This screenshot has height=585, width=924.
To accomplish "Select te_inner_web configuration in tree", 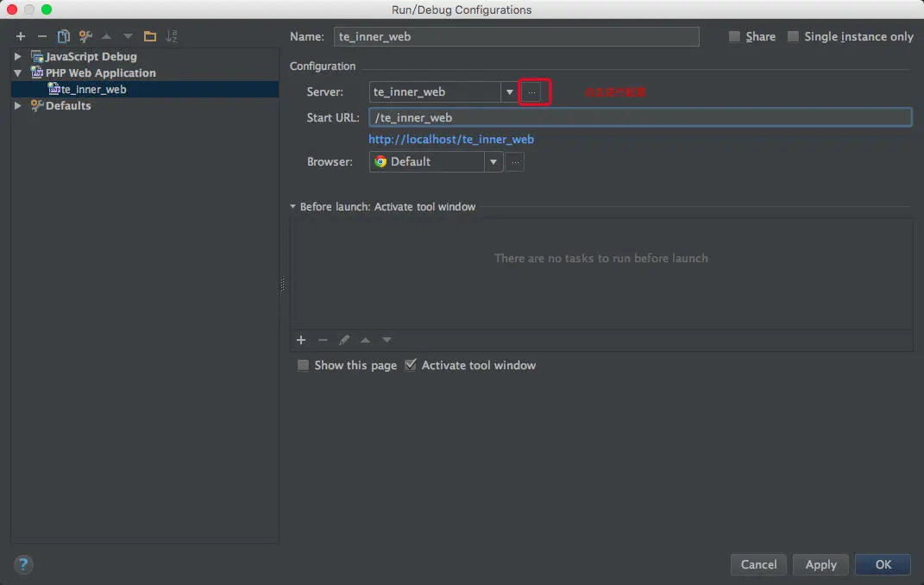I will 145,89.
